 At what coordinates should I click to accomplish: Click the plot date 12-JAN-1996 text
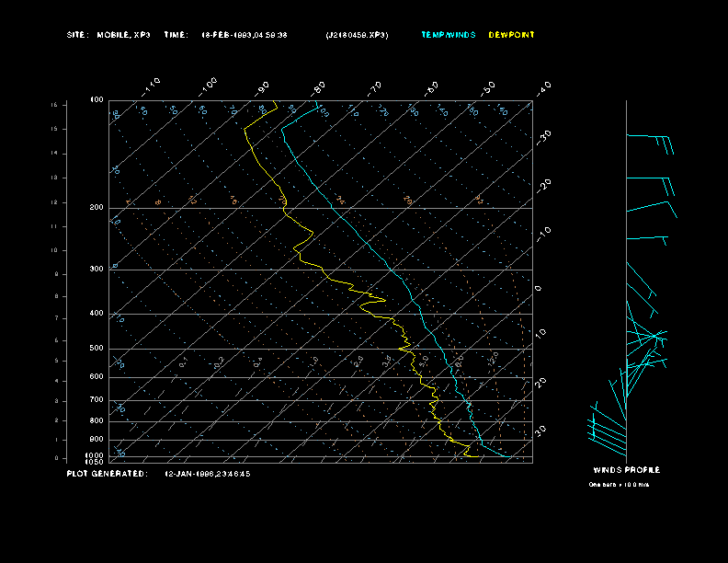click(207, 474)
